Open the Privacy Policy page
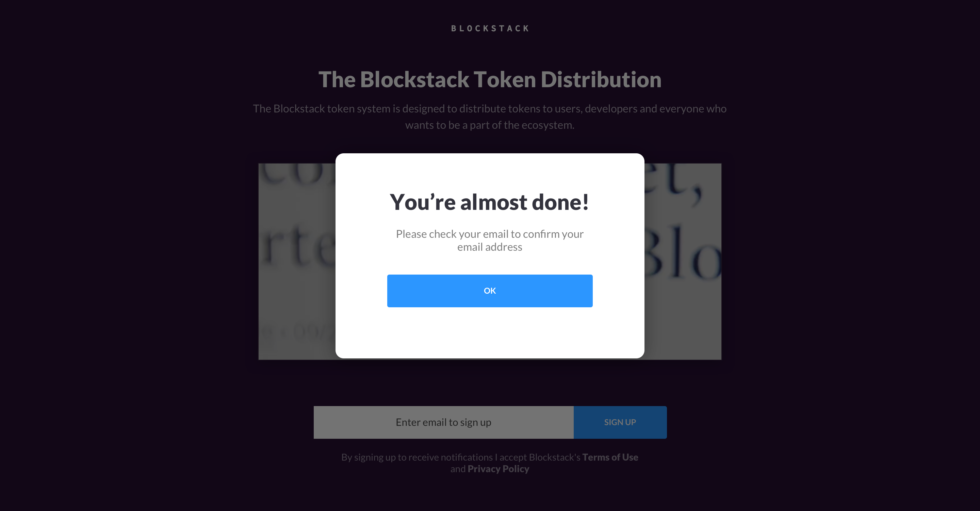 click(x=498, y=469)
